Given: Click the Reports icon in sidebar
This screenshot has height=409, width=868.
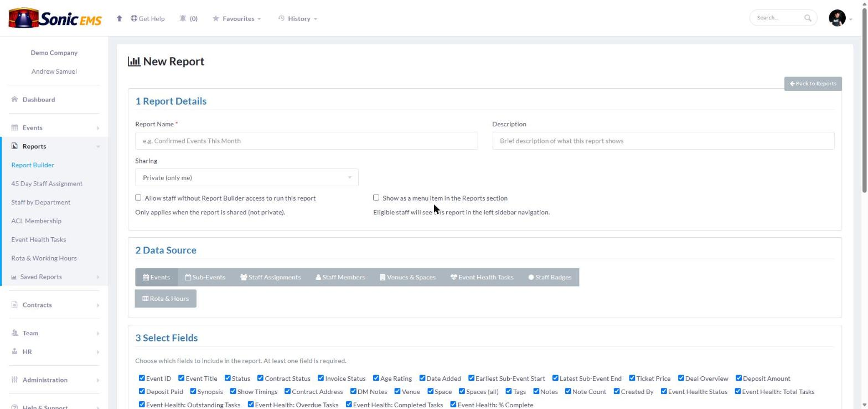Looking at the screenshot, I should tap(14, 146).
